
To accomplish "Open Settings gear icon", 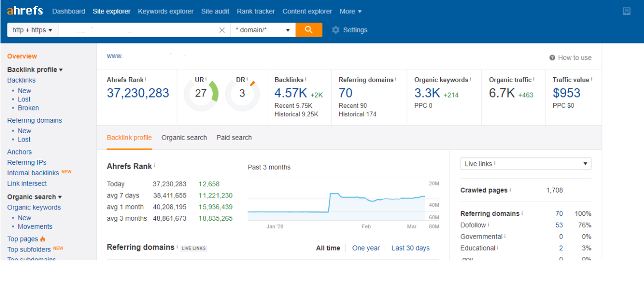I will coord(336,30).
